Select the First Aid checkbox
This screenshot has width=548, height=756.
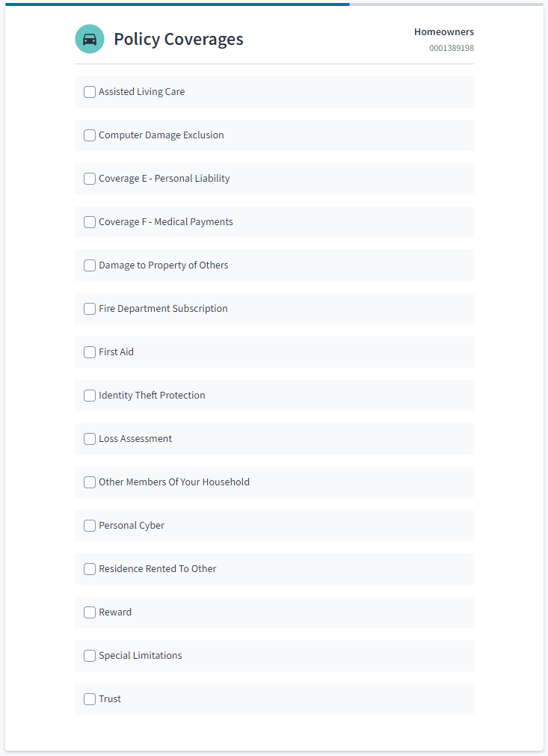(x=90, y=352)
